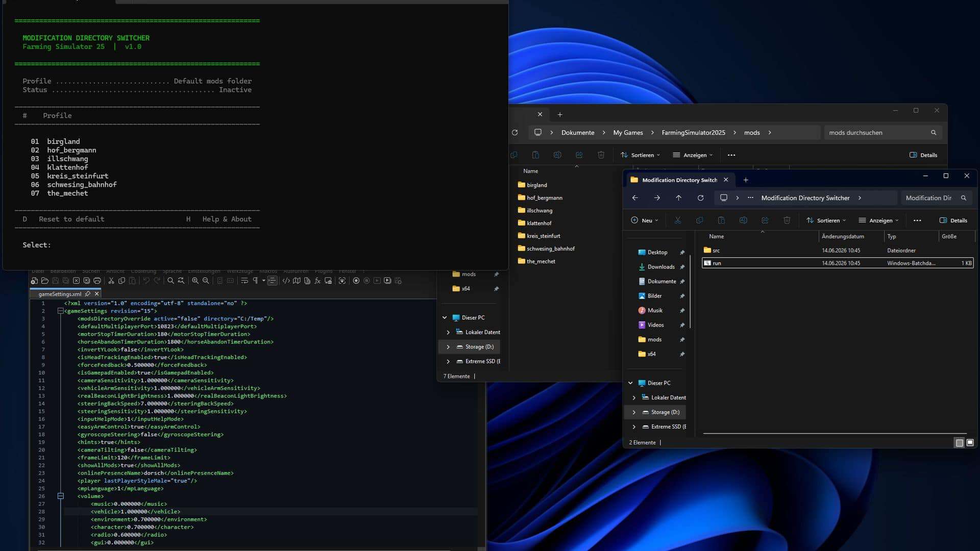Click the Zoom in icon in Notepad++
Screen dimensions: 980x551
click(195, 281)
